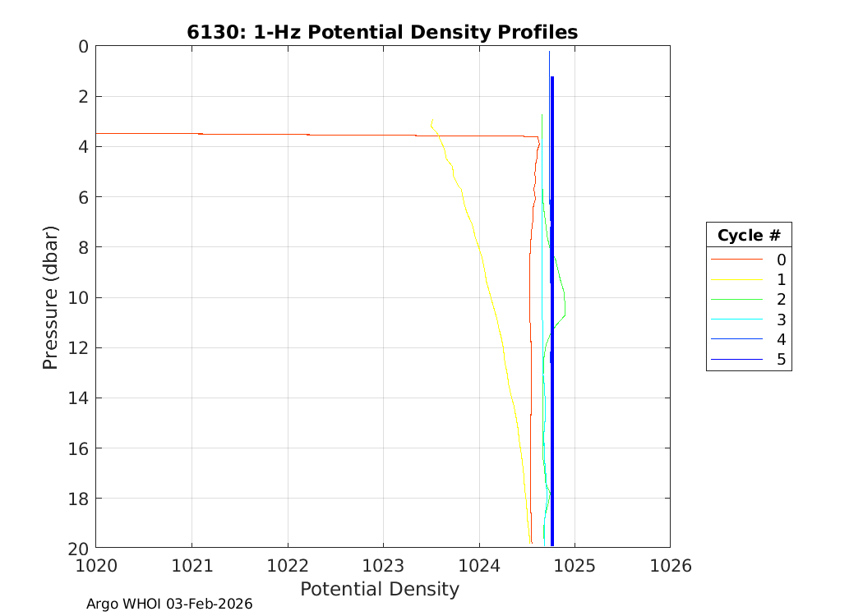Click the 'Argo WHOI 03-Feb-2026' footer text

pyautogui.click(x=169, y=604)
